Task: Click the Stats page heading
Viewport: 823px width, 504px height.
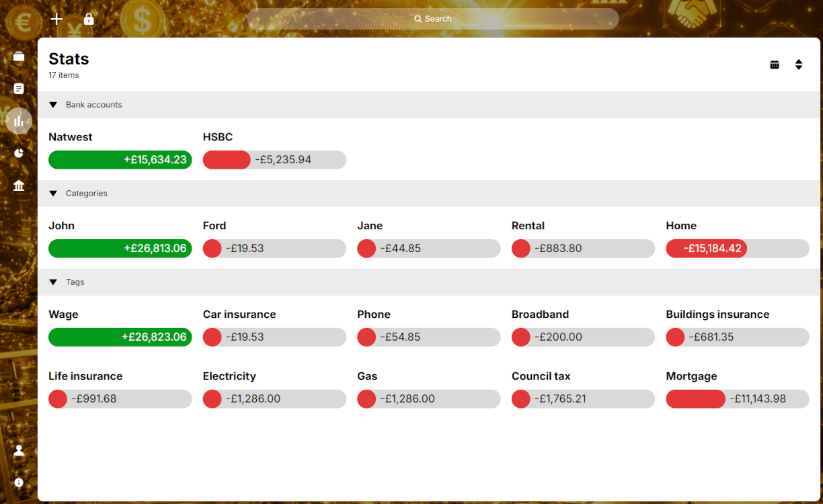Action: click(69, 59)
